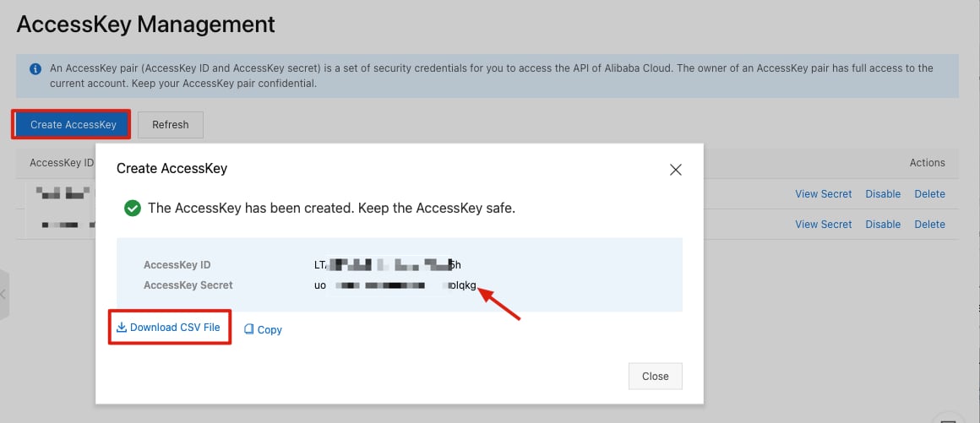Viewport: 980px width, 423px height.
Task: Click the info icon in the blue banner
Action: [35, 68]
